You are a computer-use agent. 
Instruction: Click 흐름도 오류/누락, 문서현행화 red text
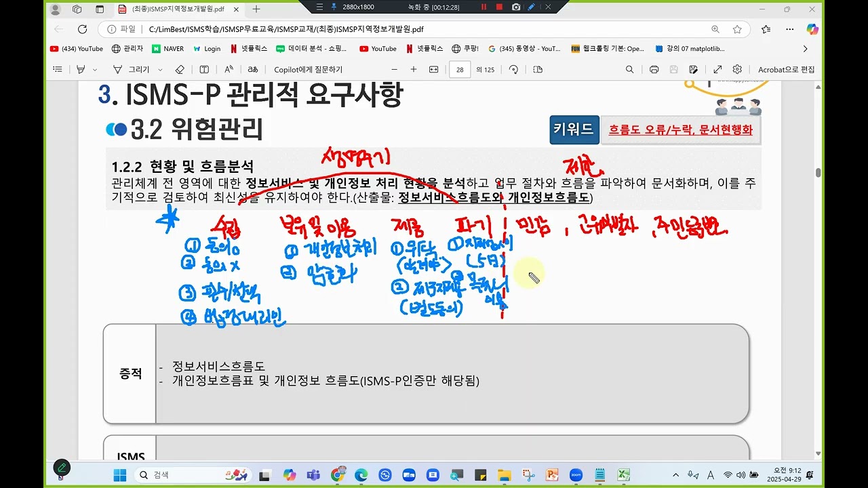click(680, 130)
